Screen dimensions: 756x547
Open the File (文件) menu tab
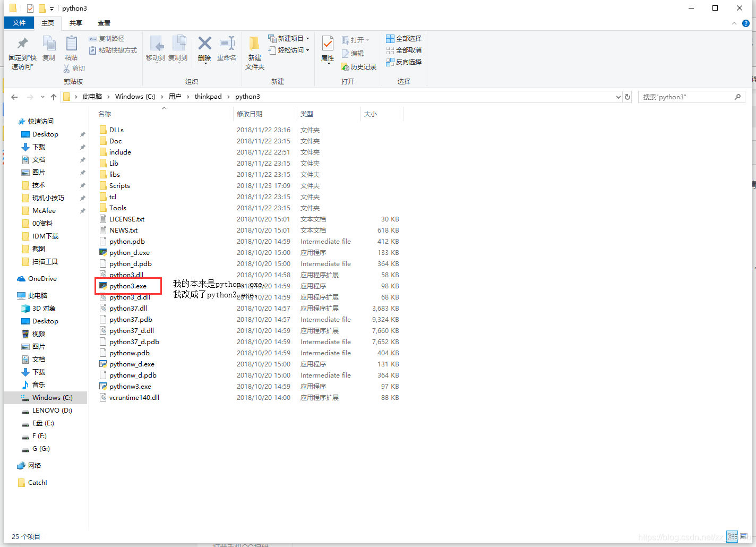(19, 23)
